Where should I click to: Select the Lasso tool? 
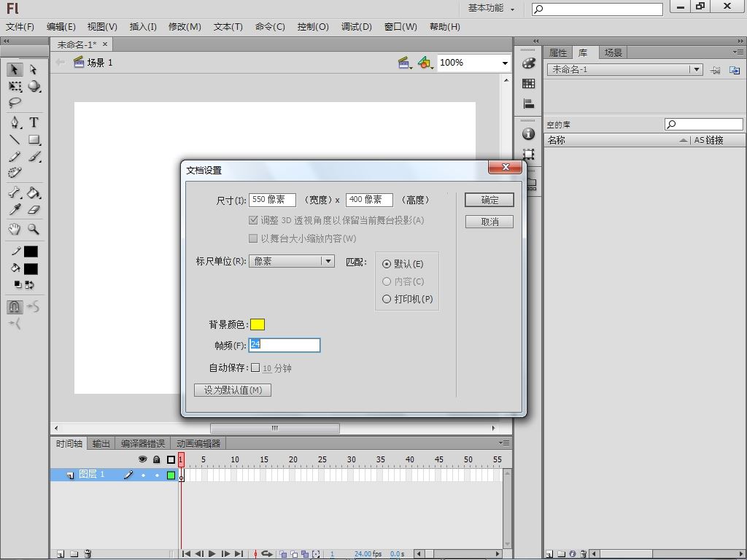coord(15,102)
